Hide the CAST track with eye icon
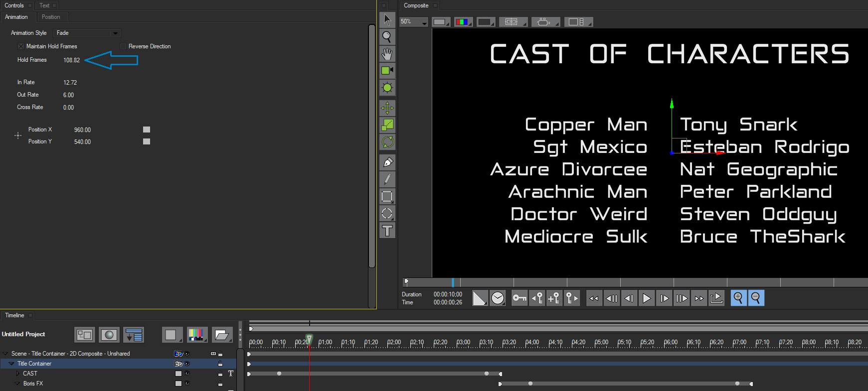 tap(187, 374)
